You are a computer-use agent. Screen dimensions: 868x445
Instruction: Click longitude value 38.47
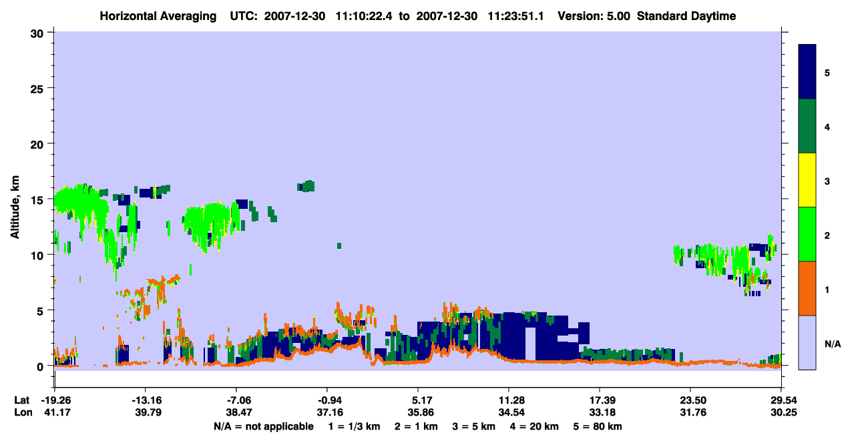coord(238,412)
